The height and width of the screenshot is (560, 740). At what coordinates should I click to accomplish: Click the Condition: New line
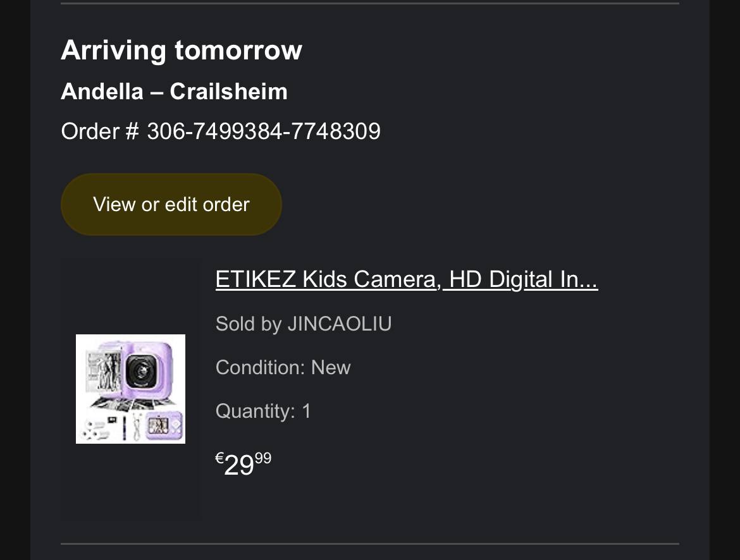click(283, 367)
